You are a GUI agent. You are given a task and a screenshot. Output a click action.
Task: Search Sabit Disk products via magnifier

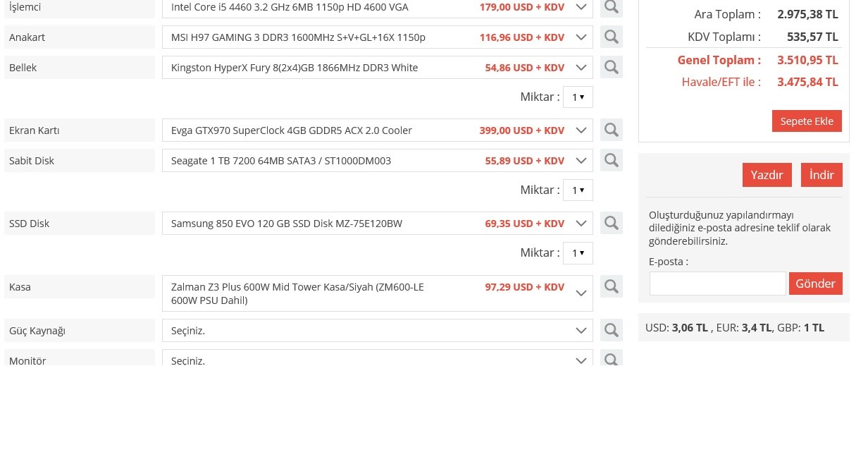[611, 161]
